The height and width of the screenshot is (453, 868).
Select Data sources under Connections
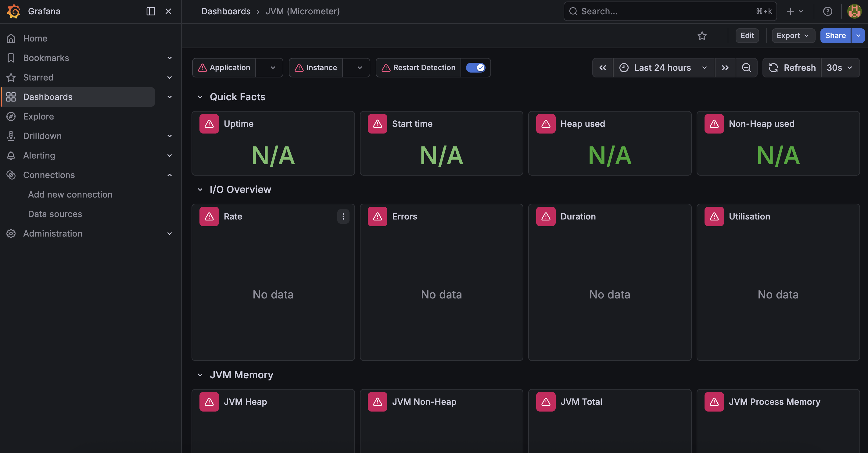[55, 214]
